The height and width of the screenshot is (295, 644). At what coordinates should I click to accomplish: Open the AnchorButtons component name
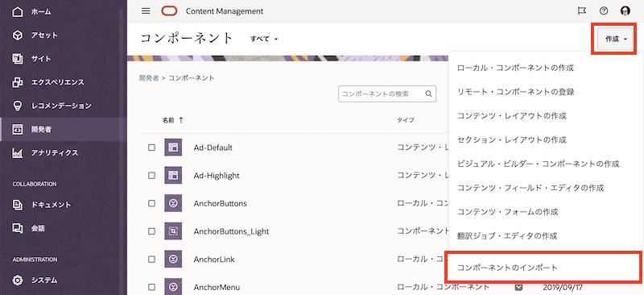pyautogui.click(x=220, y=203)
